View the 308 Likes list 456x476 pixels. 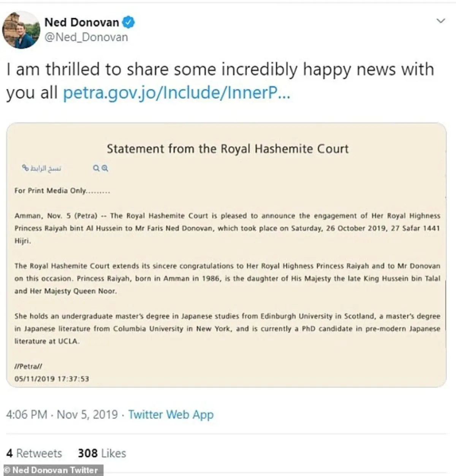pos(102,453)
